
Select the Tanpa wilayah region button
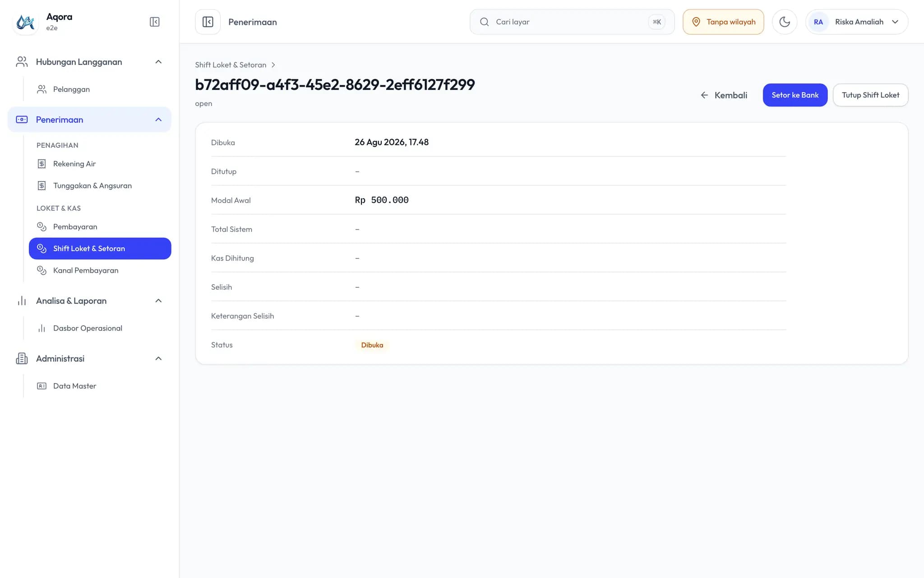[x=723, y=22]
